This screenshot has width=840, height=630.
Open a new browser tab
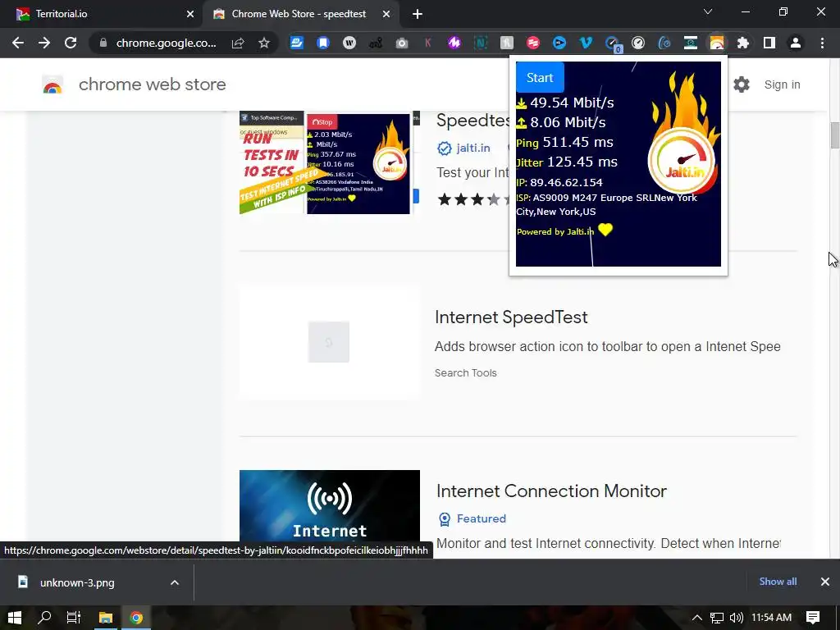(418, 15)
